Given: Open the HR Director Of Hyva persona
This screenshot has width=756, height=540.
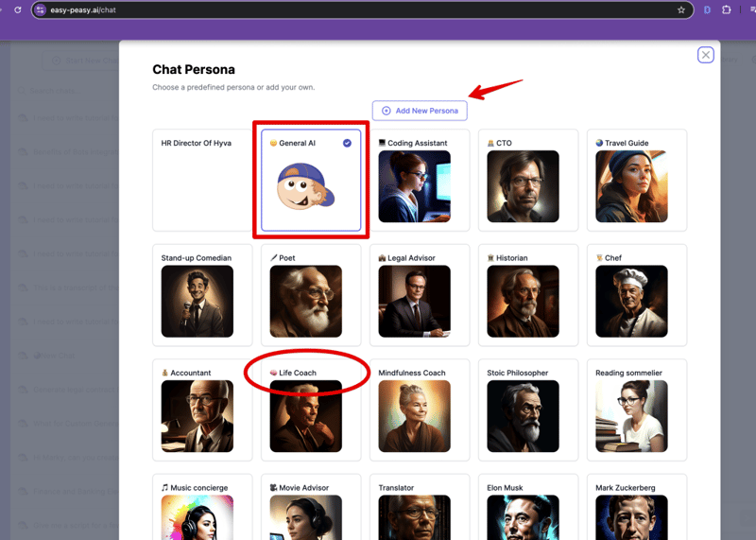Looking at the screenshot, I should pyautogui.click(x=202, y=180).
